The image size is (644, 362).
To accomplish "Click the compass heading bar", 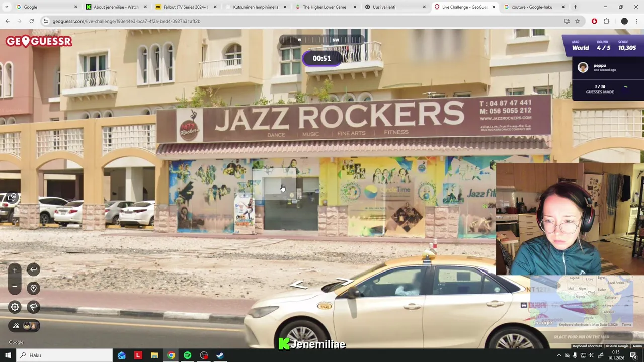I will (x=321, y=40).
